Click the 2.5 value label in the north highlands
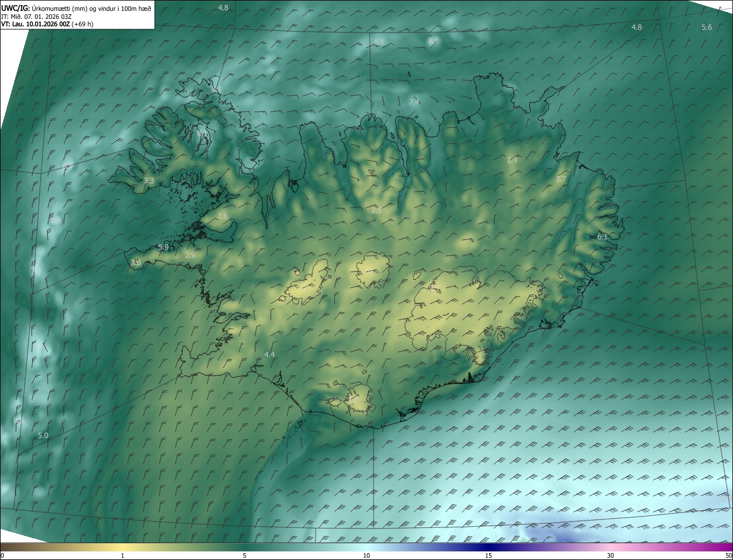 [376, 211]
